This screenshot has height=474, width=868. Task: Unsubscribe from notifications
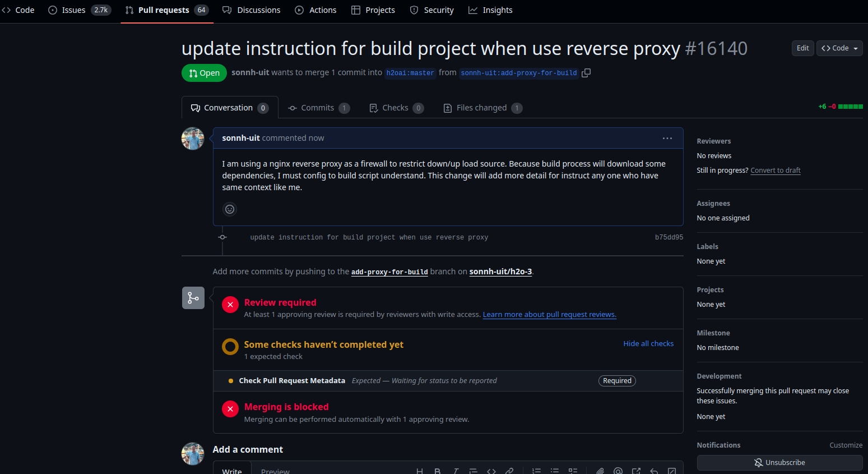coord(779,463)
